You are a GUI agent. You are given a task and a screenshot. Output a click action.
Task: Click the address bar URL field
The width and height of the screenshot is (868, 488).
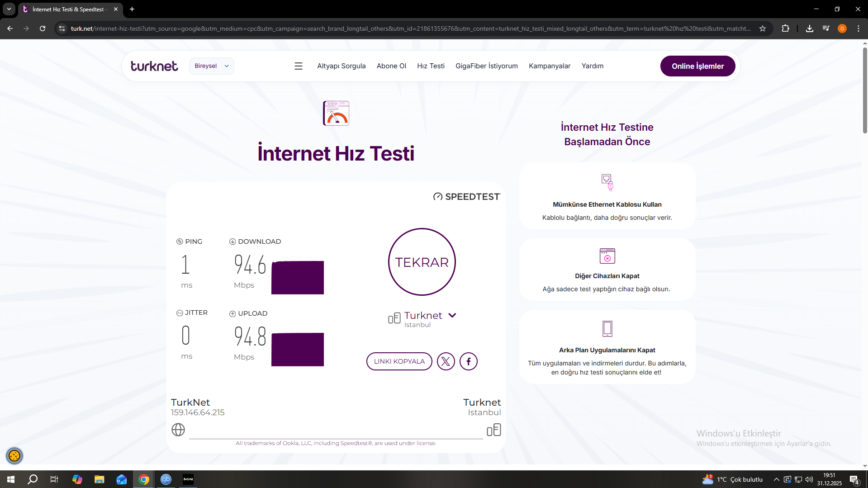pos(411,28)
